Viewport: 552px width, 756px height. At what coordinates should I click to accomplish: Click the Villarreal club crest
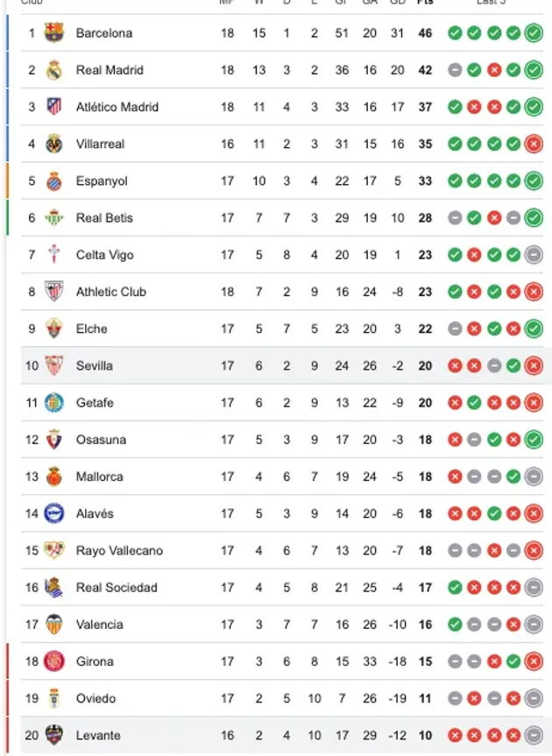[55, 144]
